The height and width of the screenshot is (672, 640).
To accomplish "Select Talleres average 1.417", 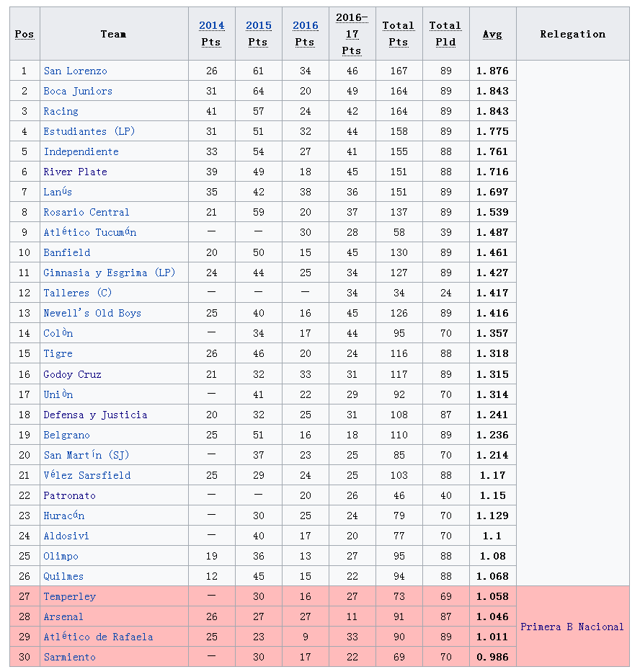I will pyautogui.click(x=492, y=293).
